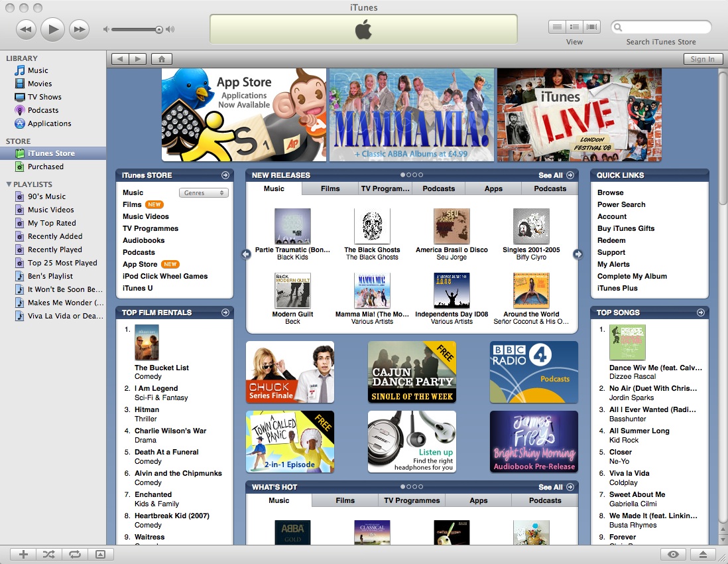The image size is (728, 564).
Task: Select last page dot in New Releases
Action: [420, 175]
